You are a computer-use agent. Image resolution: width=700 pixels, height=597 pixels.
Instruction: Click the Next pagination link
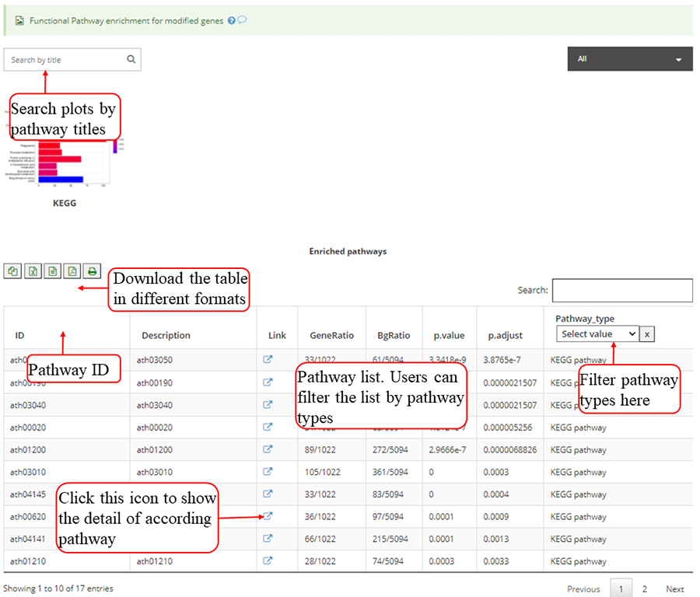pyautogui.click(x=674, y=588)
